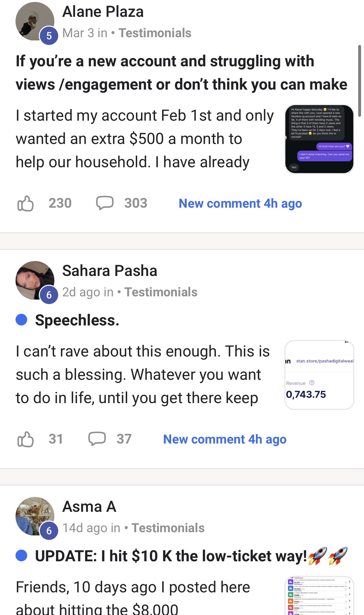Open Testimonials category on Asma's post
Screen dimensions: 364x615
click(168, 528)
